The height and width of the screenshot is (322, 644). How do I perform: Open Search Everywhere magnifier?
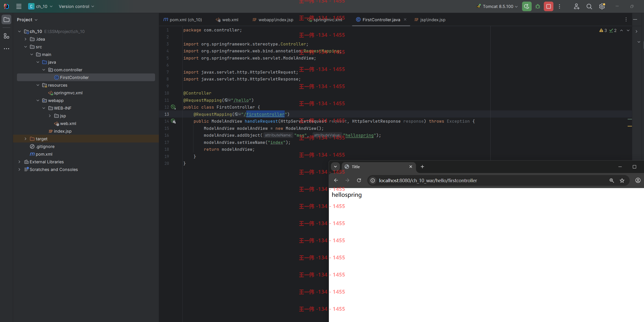(x=589, y=6)
